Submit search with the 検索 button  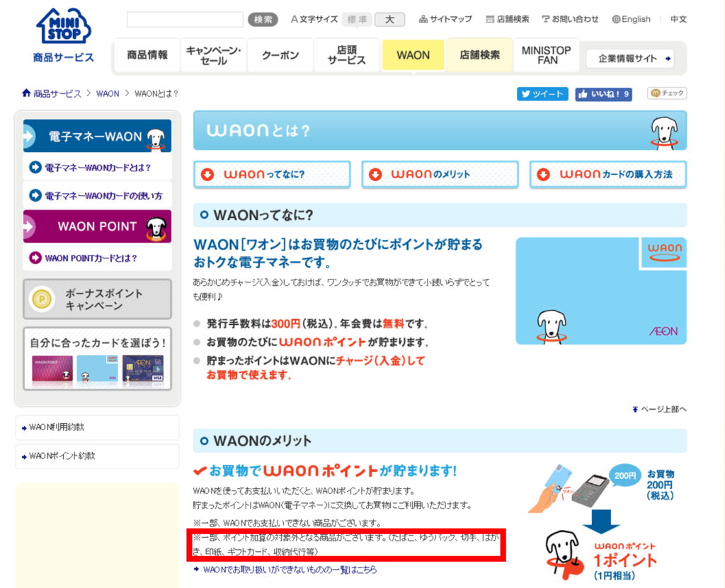[263, 19]
